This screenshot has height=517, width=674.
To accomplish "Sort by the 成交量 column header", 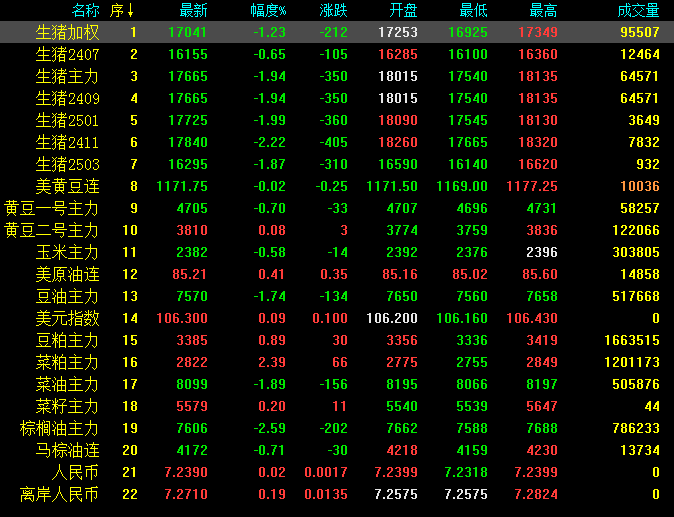I will (x=638, y=11).
